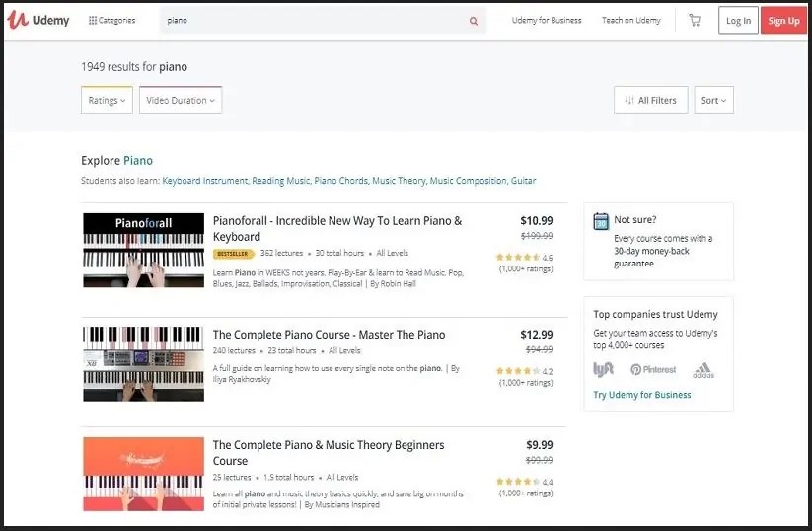Viewport: 812px width, 531px height.
Task: Open Piano Chords related topic
Action: pyautogui.click(x=340, y=181)
